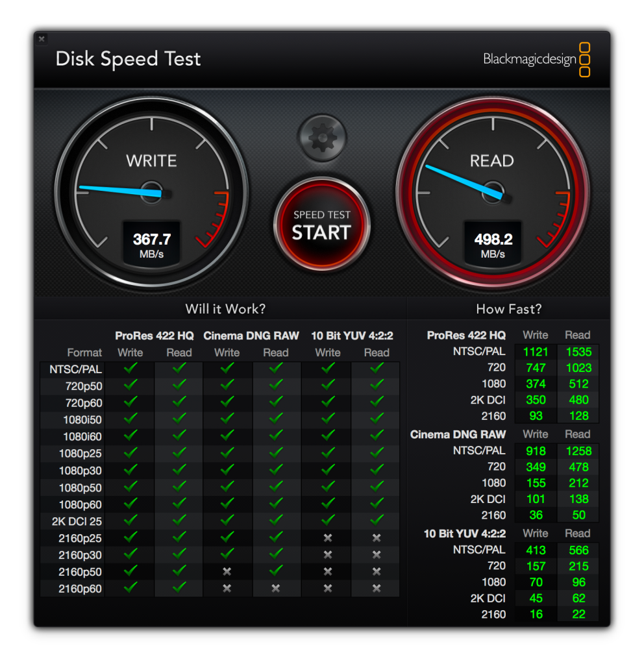Click the Cinema DNG RAW NTSC/PAL read value 1258
The image size is (644, 664).
click(578, 451)
